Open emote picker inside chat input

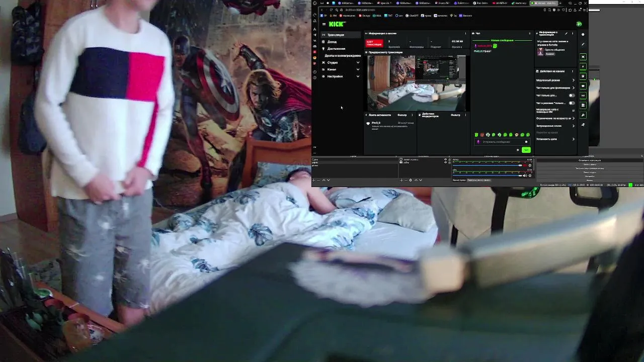[526, 142]
